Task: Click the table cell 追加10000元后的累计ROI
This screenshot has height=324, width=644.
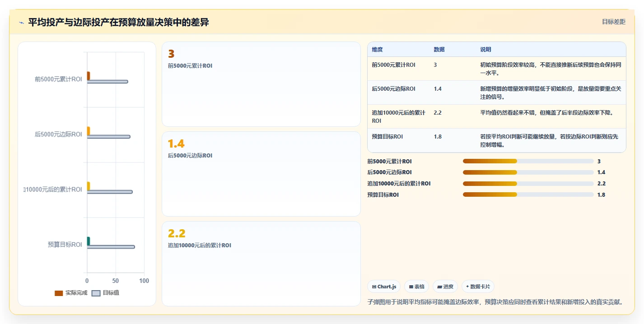Action: 398,117
